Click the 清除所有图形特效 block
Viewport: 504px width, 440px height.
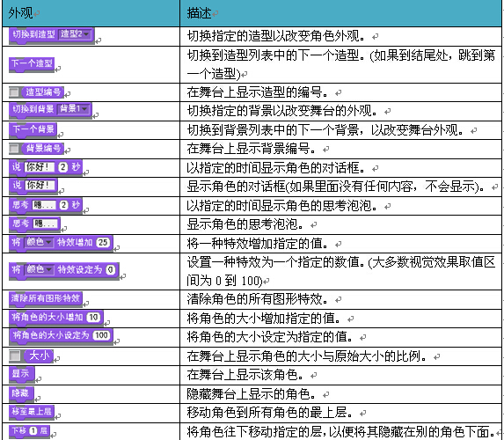46,299
